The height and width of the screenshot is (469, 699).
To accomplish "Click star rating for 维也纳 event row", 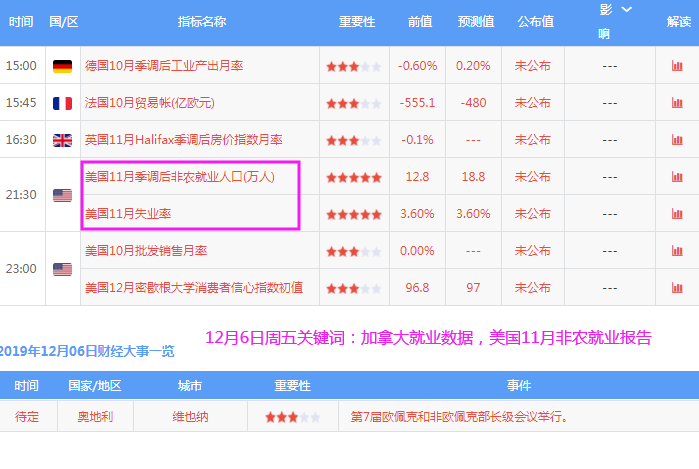I will click(293, 417).
